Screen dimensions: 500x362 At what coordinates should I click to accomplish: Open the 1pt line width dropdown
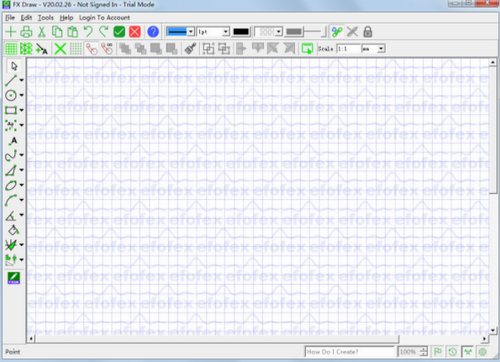(x=213, y=32)
